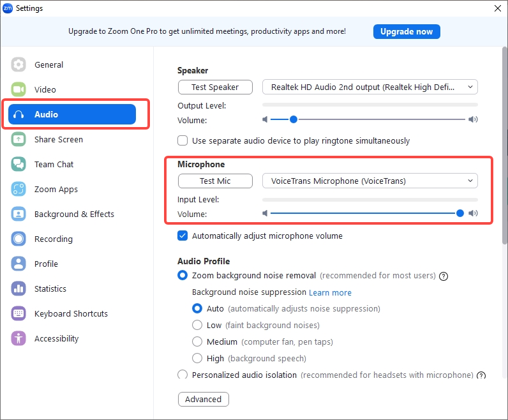
Task: Select Personalized audio isolation option
Action: pos(183,375)
